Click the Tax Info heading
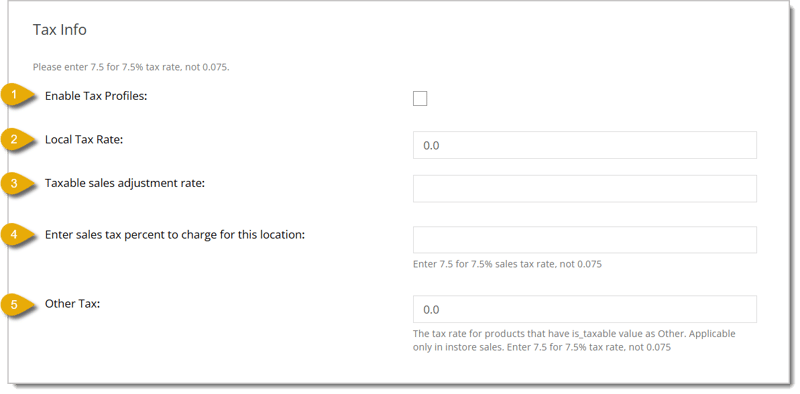The height and width of the screenshot is (394, 800). 60,30
